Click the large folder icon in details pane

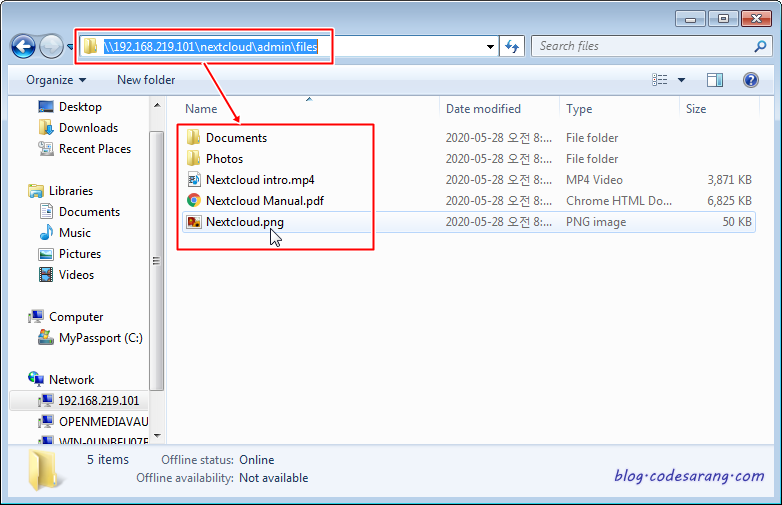pyautogui.click(x=46, y=470)
